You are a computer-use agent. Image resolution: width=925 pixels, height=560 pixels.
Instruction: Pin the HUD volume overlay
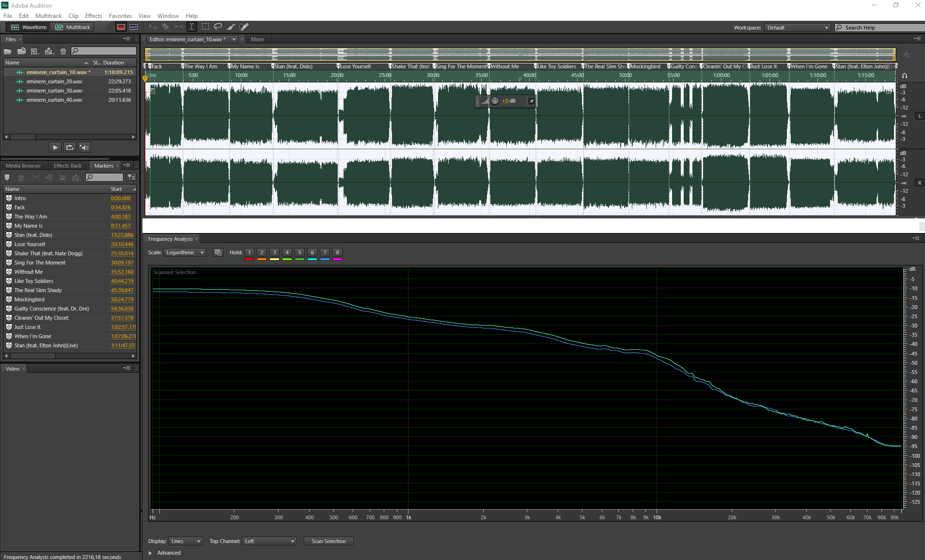[x=531, y=101]
